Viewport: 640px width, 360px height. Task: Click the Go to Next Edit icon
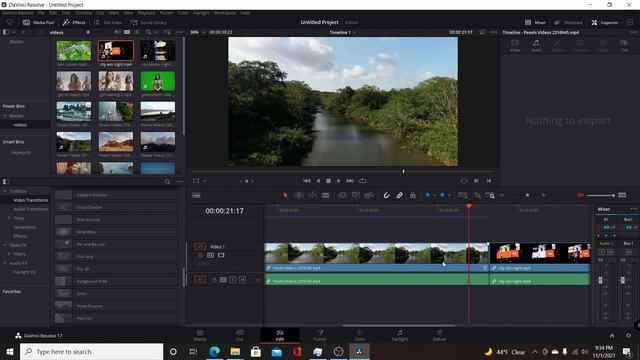tap(476, 181)
